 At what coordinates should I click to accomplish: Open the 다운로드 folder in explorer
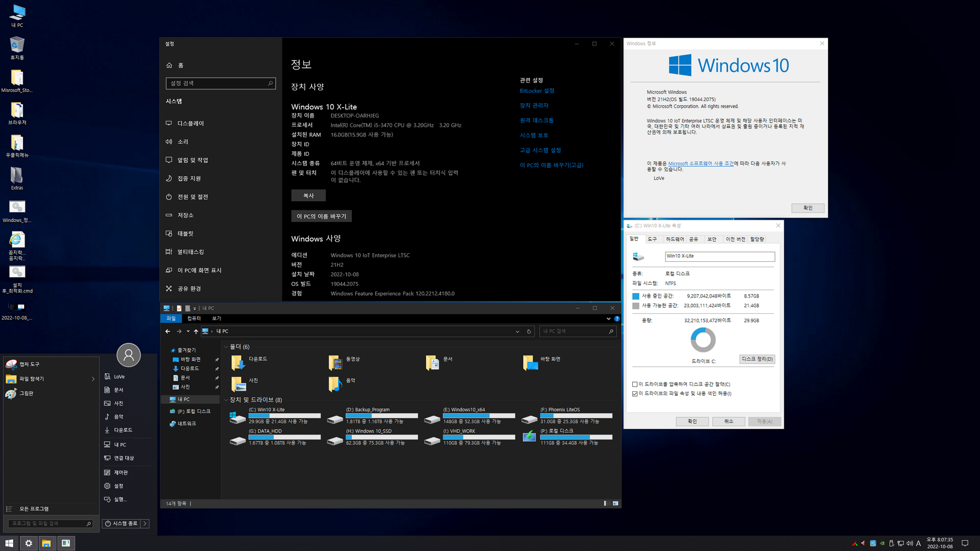coord(249,362)
